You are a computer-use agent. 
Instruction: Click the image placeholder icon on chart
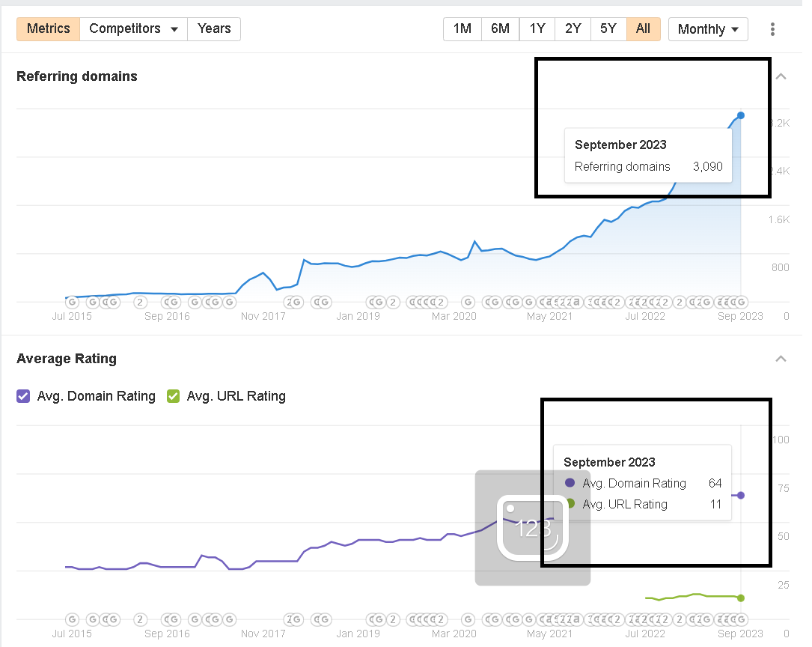click(x=532, y=528)
